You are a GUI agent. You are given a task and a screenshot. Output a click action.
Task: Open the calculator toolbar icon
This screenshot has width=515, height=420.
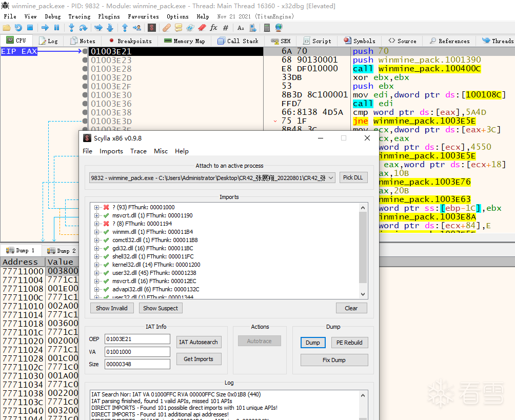pyautogui.click(x=266, y=28)
